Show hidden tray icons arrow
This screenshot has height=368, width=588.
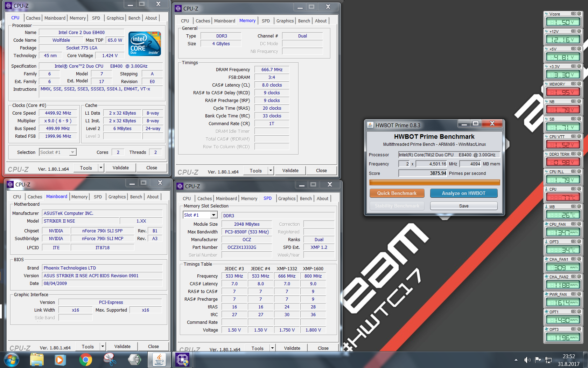(516, 360)
